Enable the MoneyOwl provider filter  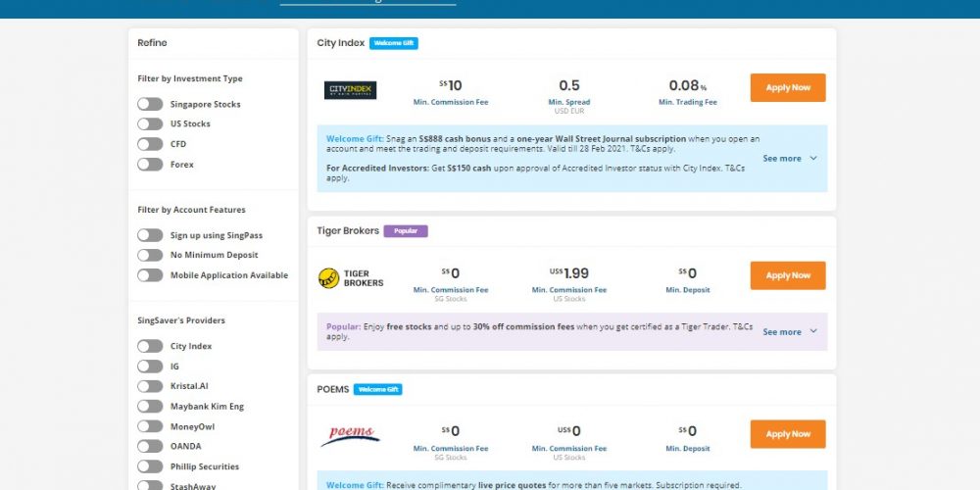tap(150, 426)
